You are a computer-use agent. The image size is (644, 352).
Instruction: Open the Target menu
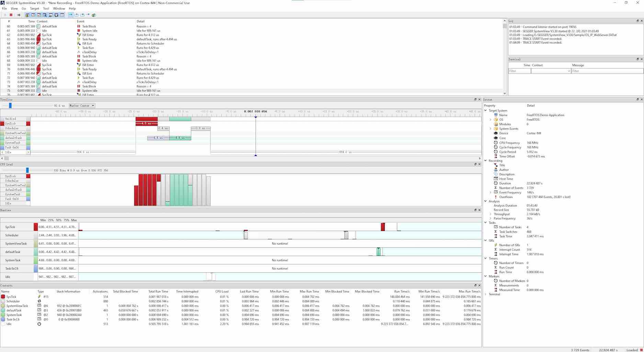[34, 9]
